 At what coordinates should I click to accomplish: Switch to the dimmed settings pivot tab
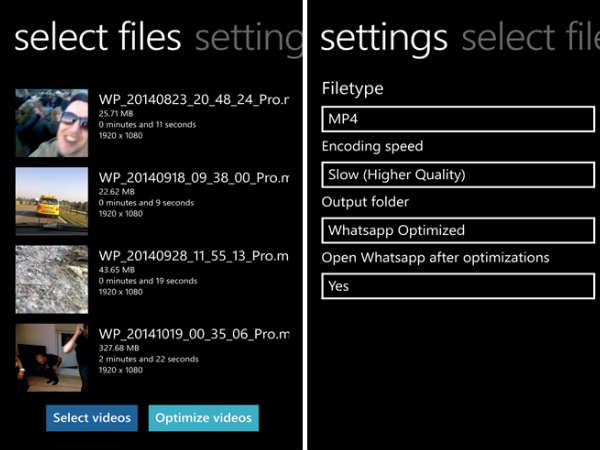[250, 38]
